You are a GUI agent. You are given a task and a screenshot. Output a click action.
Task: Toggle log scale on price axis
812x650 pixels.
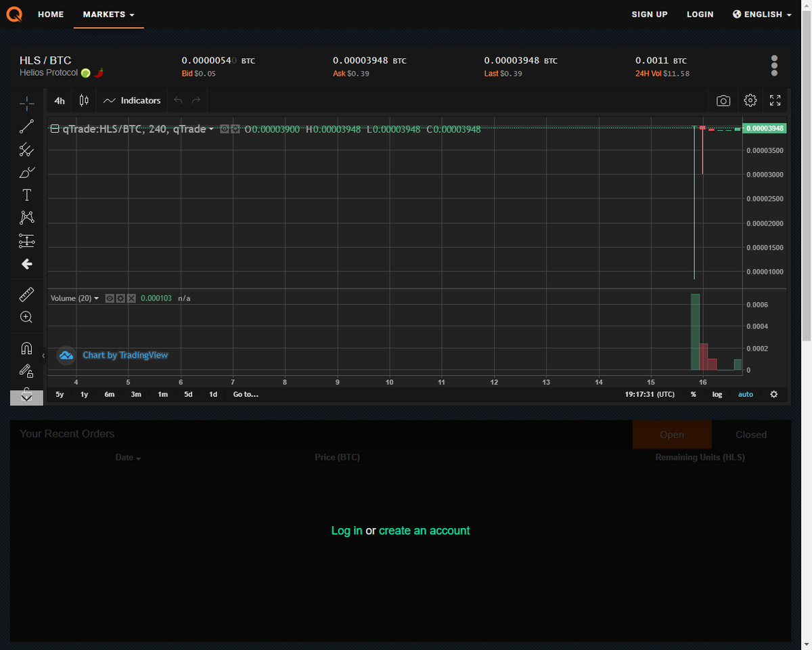coord(717,394)
